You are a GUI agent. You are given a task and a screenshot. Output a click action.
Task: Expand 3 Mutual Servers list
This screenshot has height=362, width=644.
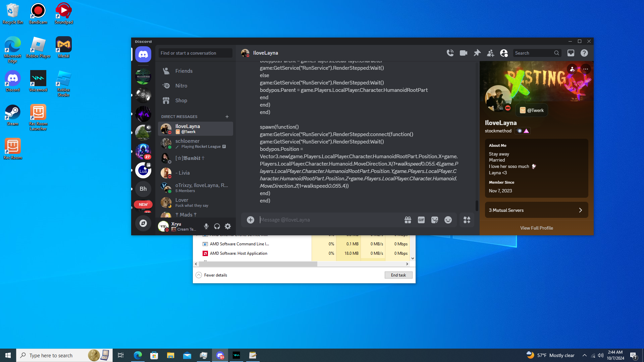point(536,210)
